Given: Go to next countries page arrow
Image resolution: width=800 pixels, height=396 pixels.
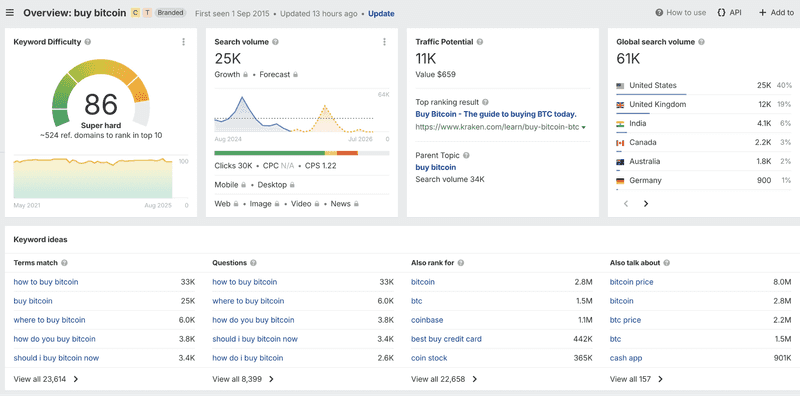Looking at the screenshot, I should click(646, 204).
